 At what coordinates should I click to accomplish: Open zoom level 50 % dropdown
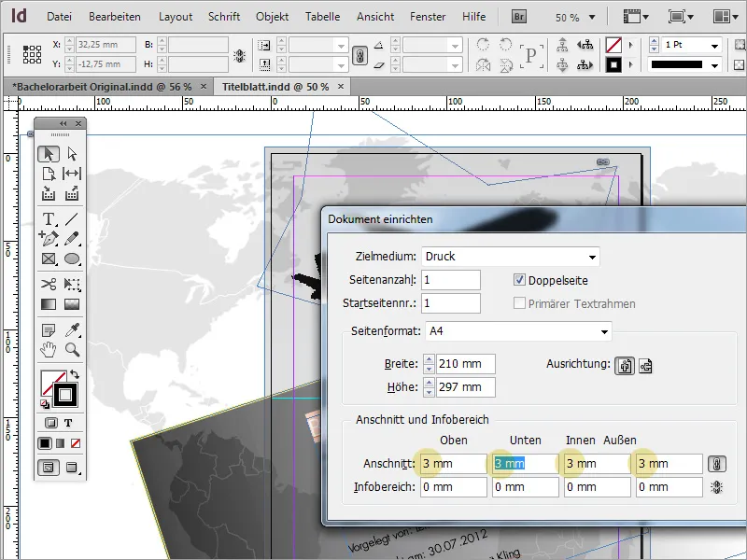[x=592, y=18]
